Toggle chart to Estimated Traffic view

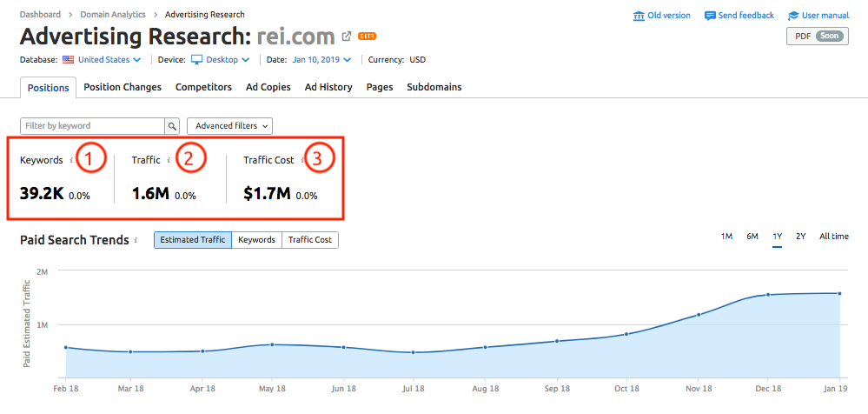point(193,240)
